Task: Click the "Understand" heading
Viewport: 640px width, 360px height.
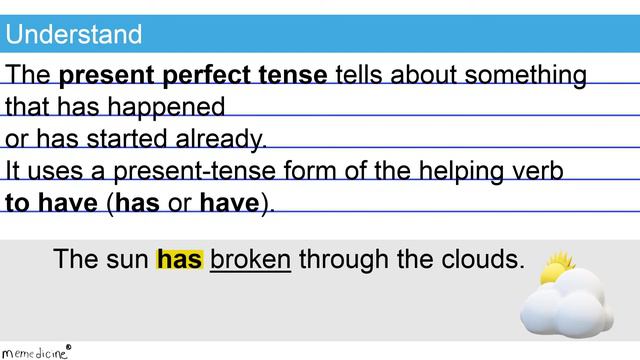Action: 73,34
